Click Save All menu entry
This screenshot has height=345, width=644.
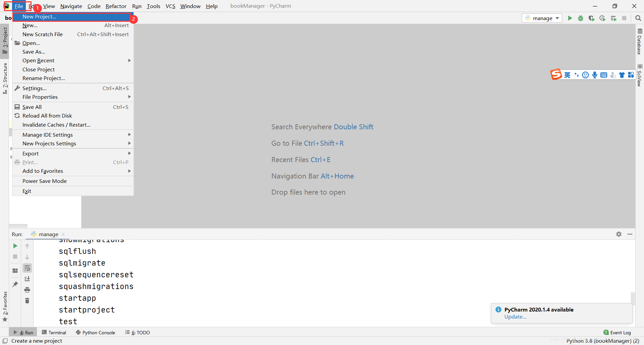[x=73, y=107]
